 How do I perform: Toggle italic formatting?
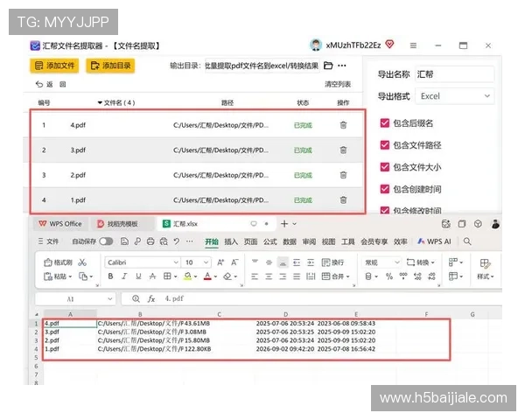[124, 276]
